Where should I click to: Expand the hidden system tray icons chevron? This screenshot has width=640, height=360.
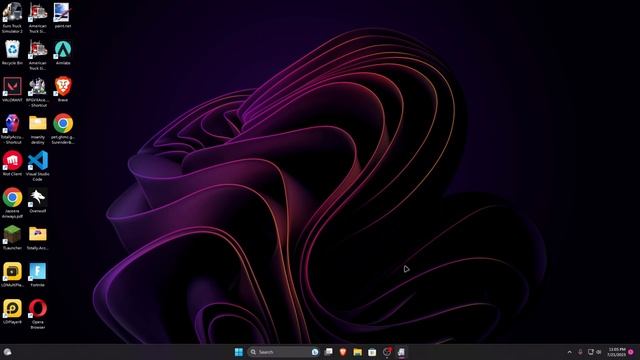click(x=569, y=352)
